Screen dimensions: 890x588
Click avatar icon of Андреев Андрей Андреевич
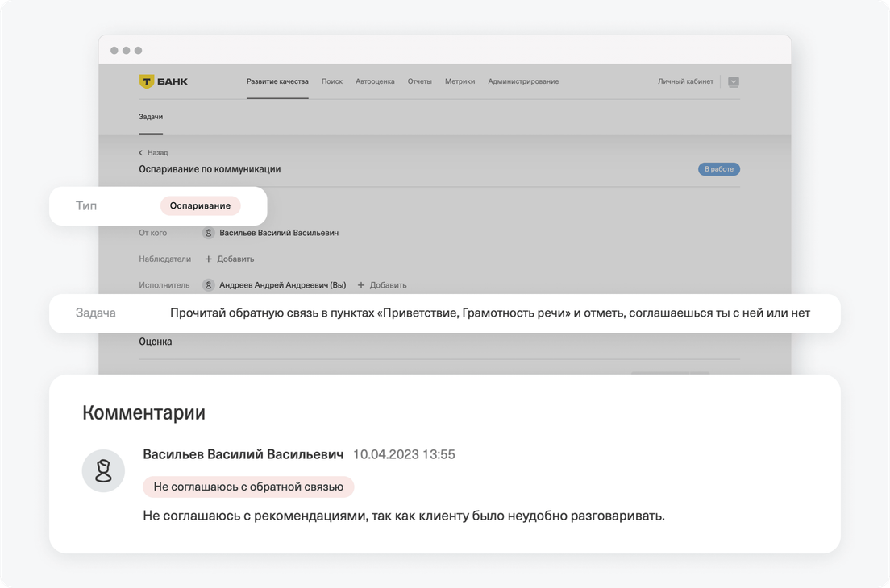209,284
